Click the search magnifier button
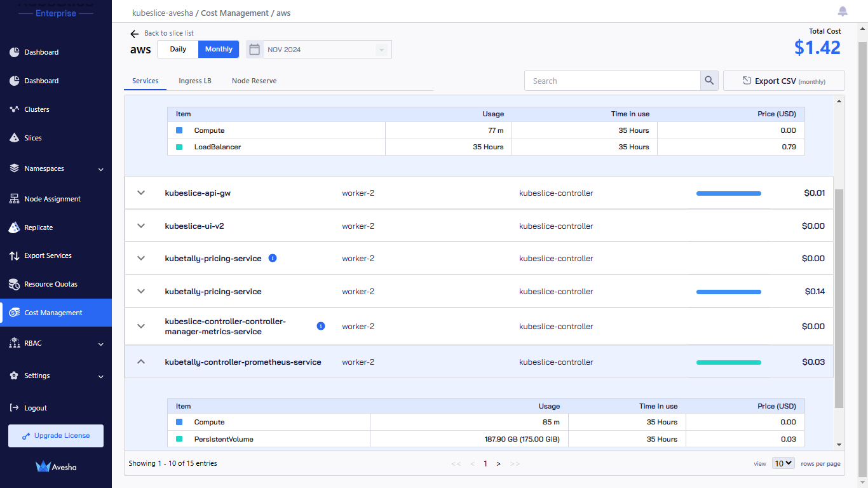This screenshot has height=488, width=868. 709,81
